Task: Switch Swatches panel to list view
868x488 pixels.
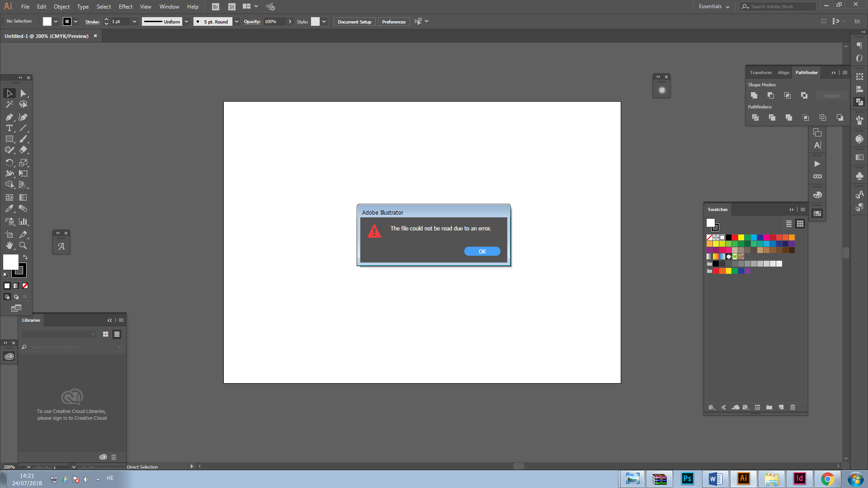Action: (x=789, y=224)
